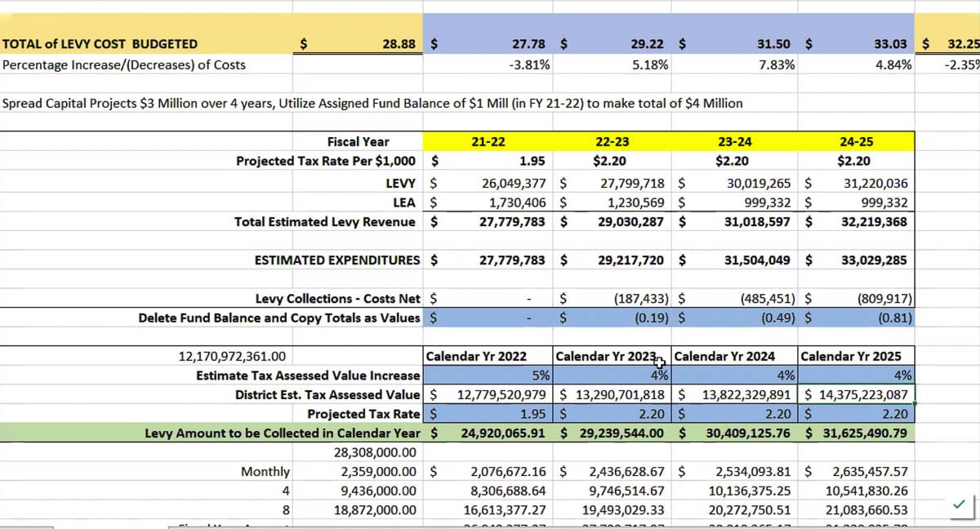This screenshot has height=529, width=980.
Task: Click the 28,308,000.00 cell
Action: 376,452
